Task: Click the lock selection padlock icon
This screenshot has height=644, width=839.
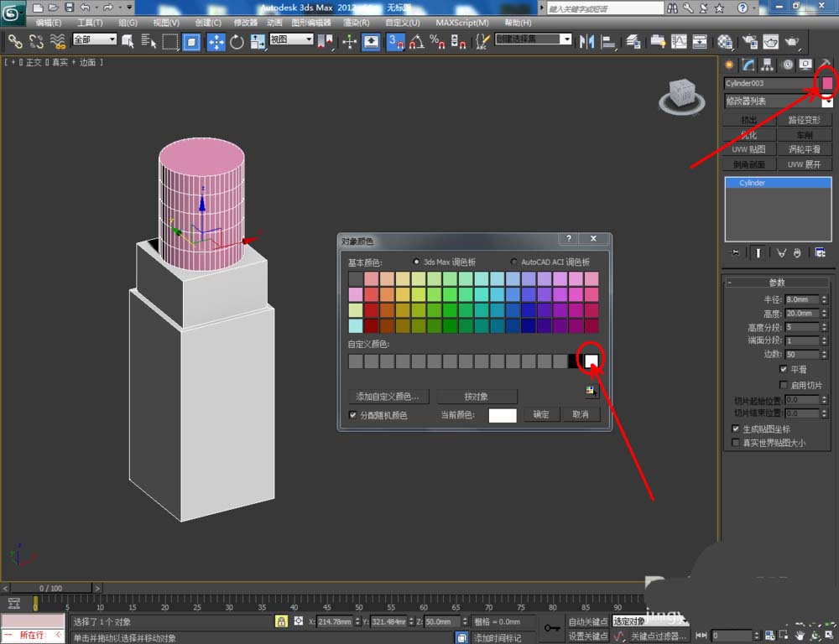Action: (x=282, y=621)
